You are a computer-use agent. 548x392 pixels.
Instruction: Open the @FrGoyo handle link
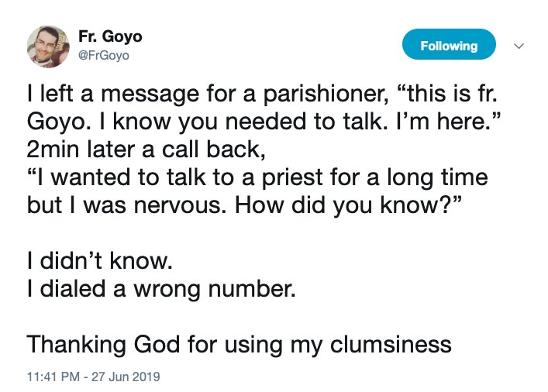[x=104, y=55]
